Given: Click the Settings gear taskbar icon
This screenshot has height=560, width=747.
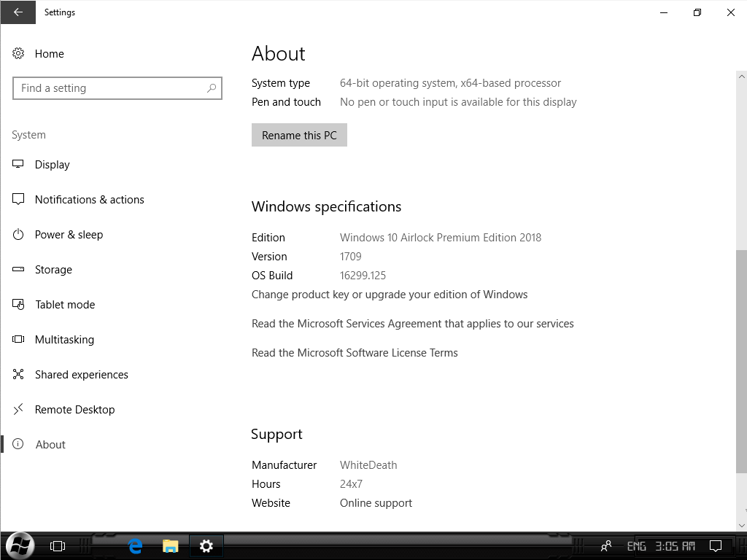Looking at the screenshot, I should (x=206, y=546).
